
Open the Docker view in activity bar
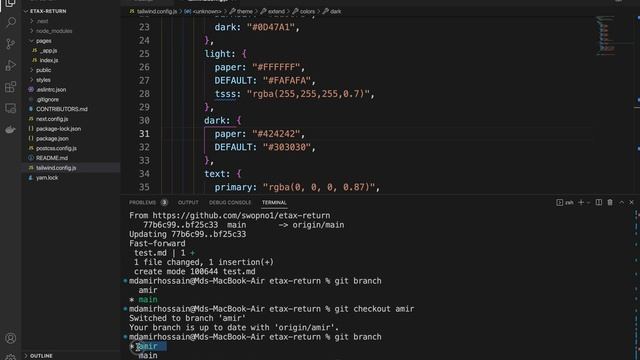tap(11, 130)
